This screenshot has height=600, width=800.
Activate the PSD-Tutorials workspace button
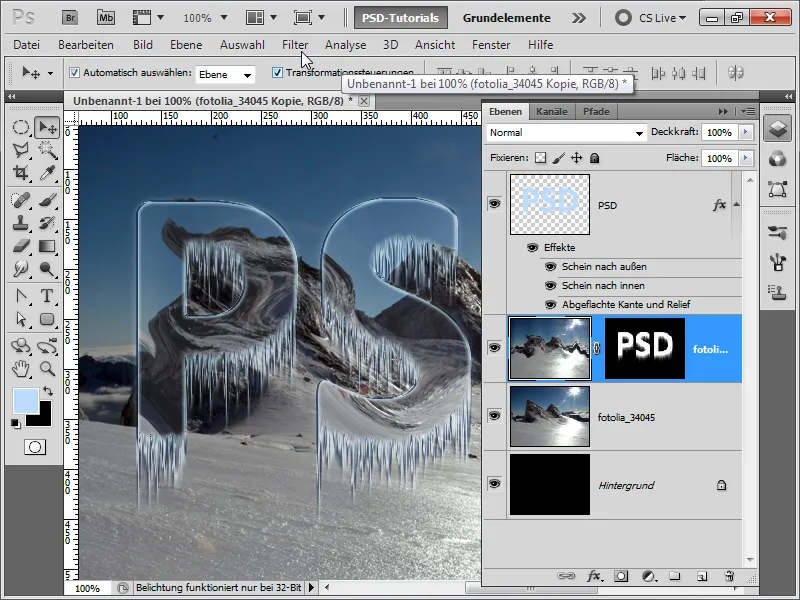tap(401, 18)
